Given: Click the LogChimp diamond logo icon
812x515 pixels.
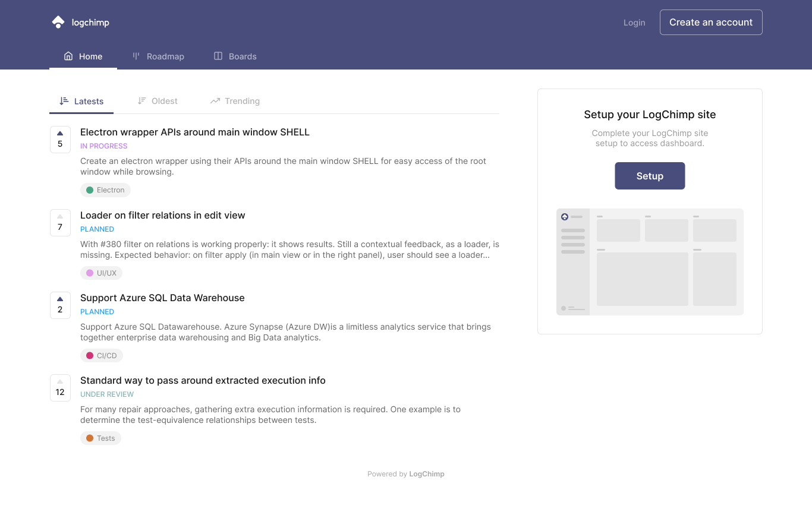Looking at the screenshot, I should pyautogui.click(x=58, y=21).
